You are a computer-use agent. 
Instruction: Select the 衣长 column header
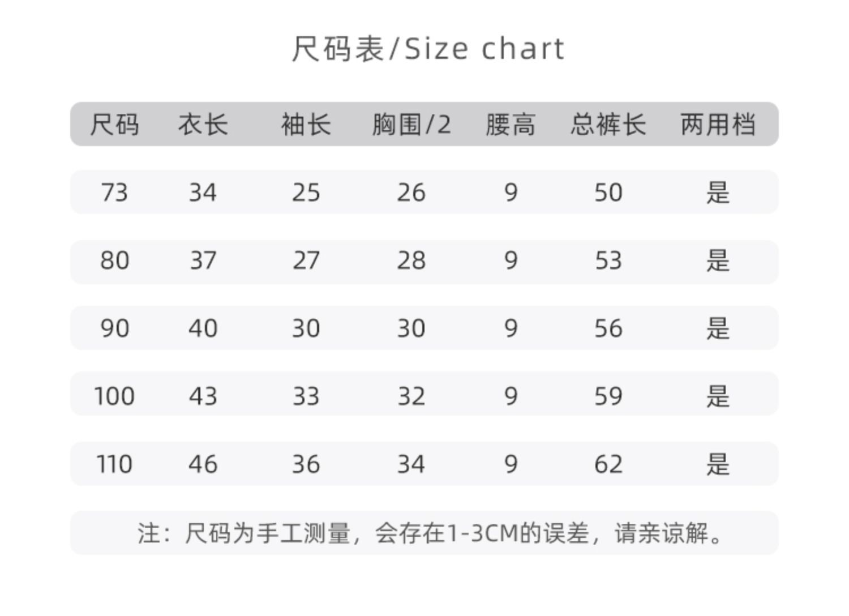(x=203, y=124)
